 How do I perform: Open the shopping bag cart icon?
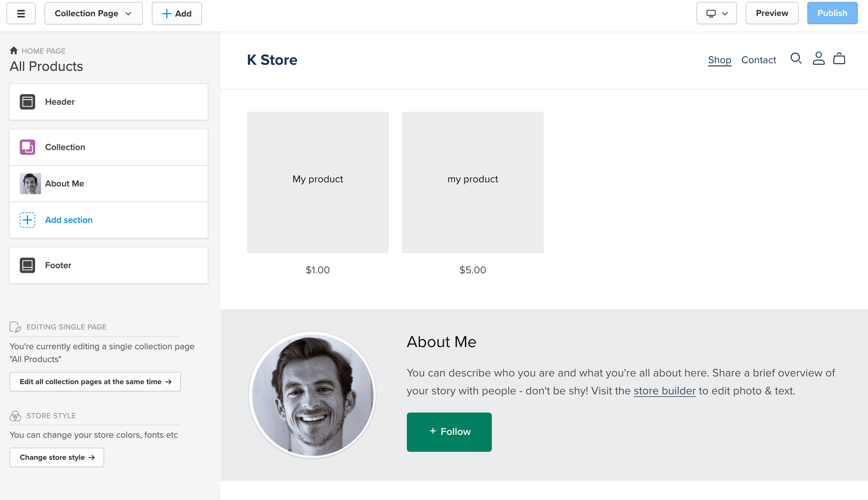pos(839,59)
